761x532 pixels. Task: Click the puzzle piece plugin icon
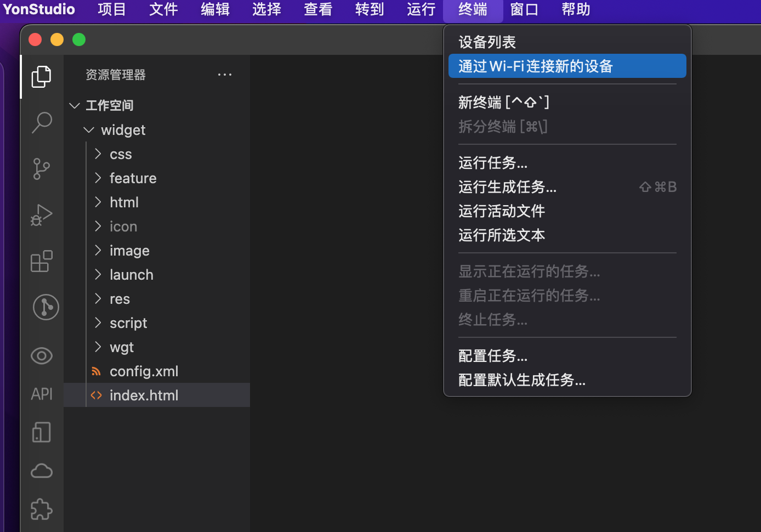pyautogui.click(x=42, y=510)
